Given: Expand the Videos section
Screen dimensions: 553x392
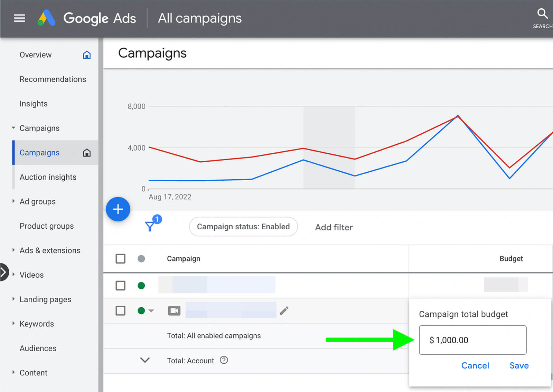Looking at the screenshot, I should tap(13, 275).
